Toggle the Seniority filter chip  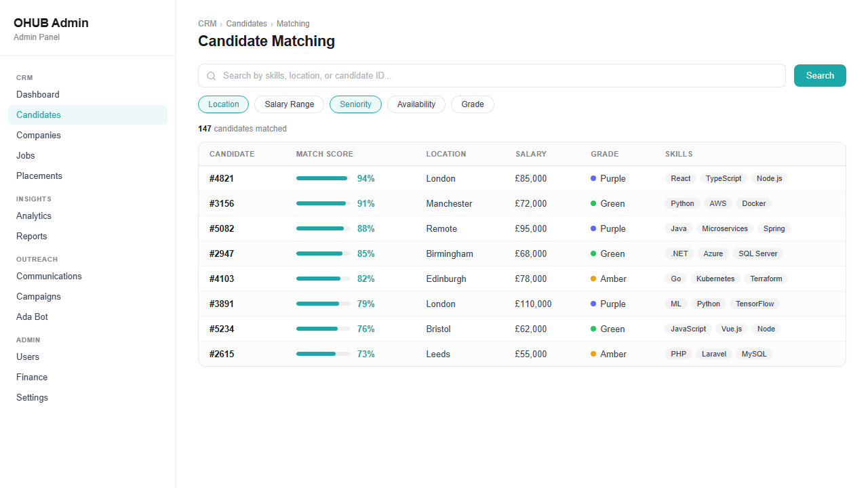pyautogui.click(x=355, y=104)
